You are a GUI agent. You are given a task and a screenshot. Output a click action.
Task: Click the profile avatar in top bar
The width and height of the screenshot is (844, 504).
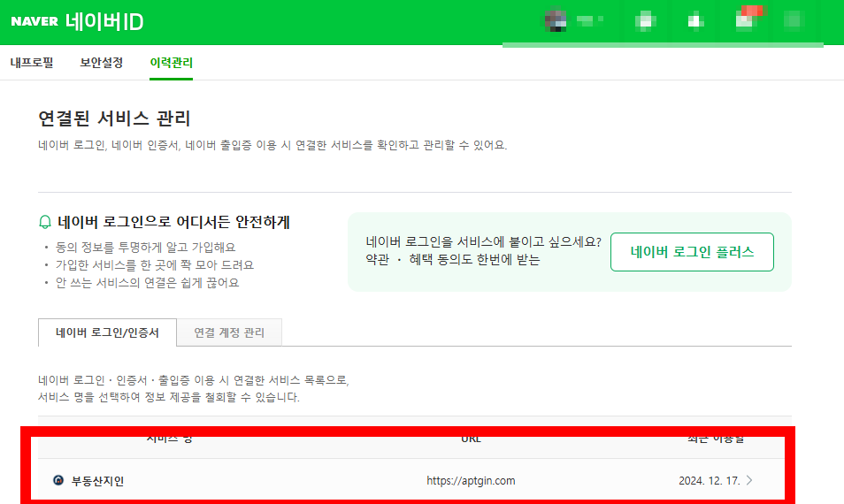point(556,19)
